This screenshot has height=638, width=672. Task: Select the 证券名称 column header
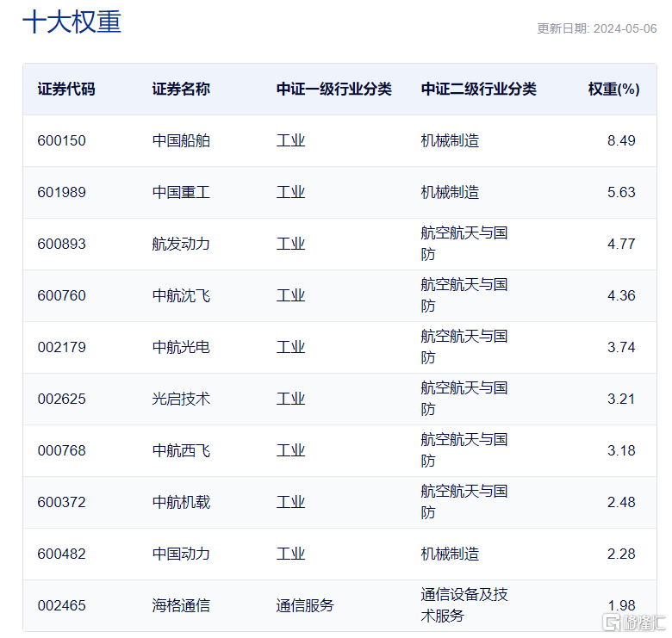coord(181,89)
